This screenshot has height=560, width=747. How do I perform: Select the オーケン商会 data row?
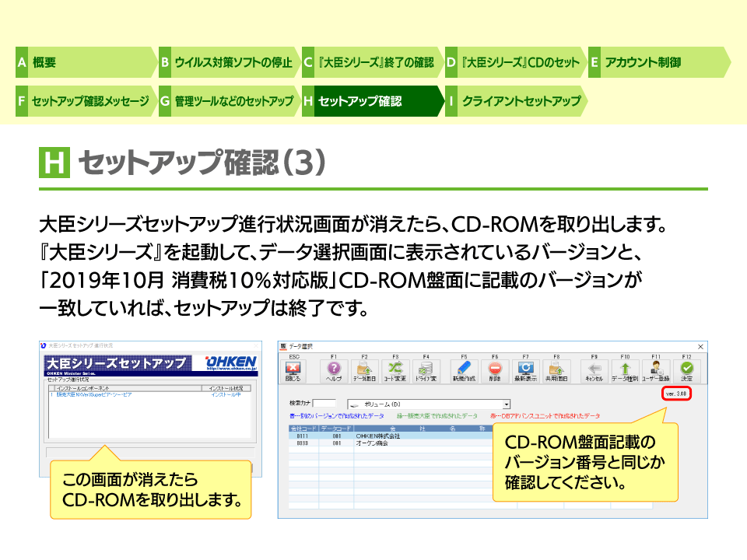click(x=391, y=443)
